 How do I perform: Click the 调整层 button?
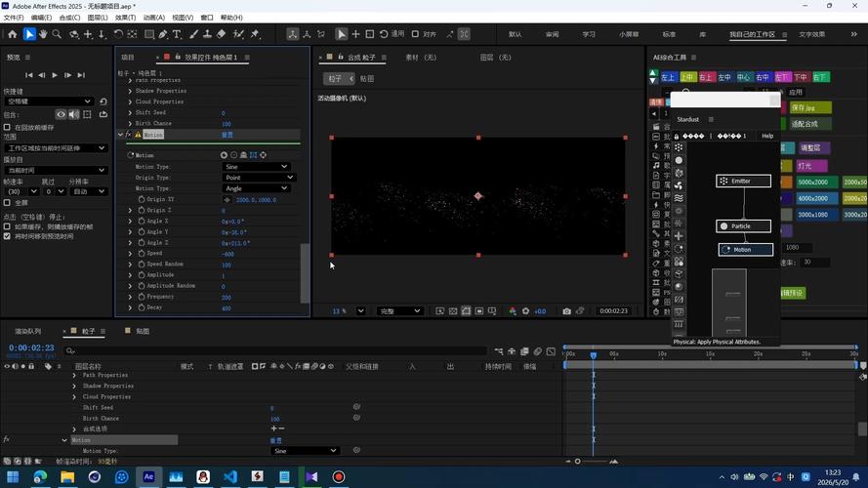(813, 147)
